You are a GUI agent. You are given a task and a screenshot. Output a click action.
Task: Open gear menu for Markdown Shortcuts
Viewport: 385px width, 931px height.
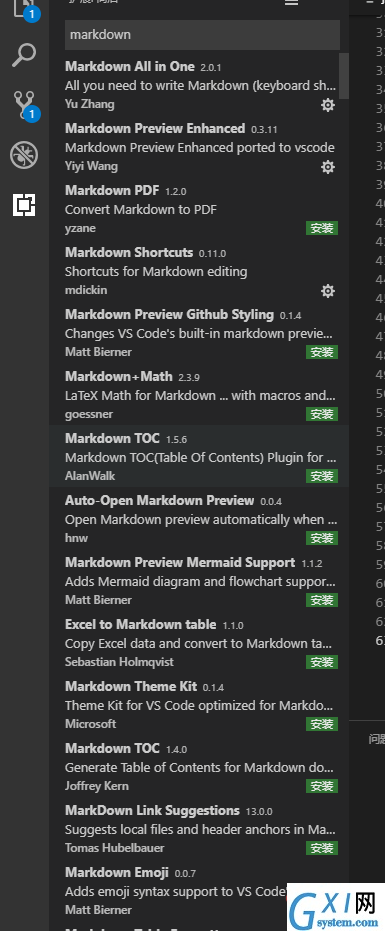tap(328, 291)
